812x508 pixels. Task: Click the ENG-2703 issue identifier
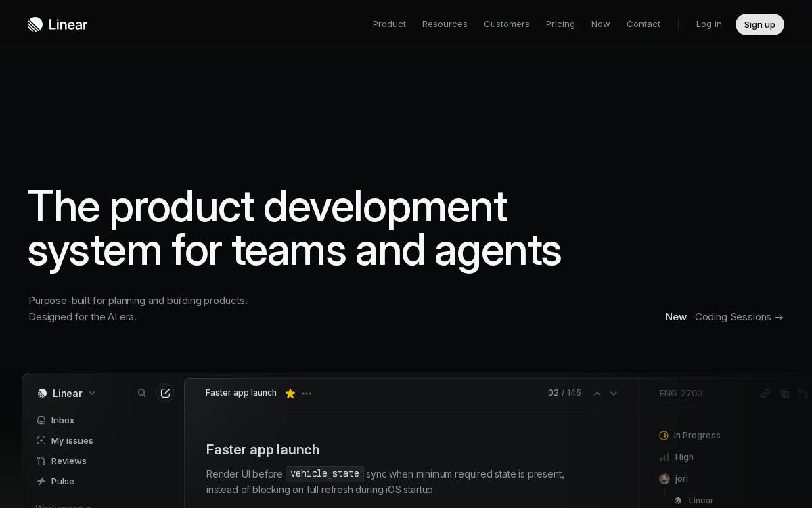681,393
